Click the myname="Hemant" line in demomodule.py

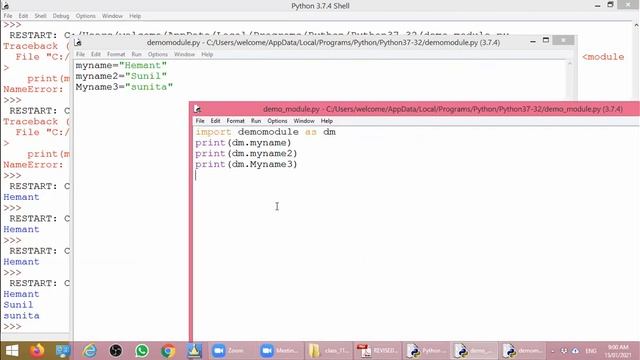pos(121,65)
